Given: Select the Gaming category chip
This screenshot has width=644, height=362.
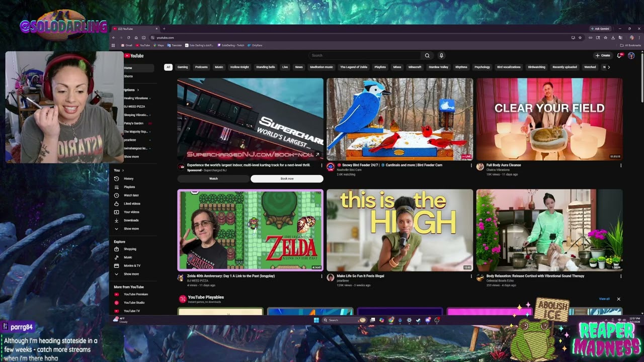Looking at the screenshot, I should [x=183, y=67].
